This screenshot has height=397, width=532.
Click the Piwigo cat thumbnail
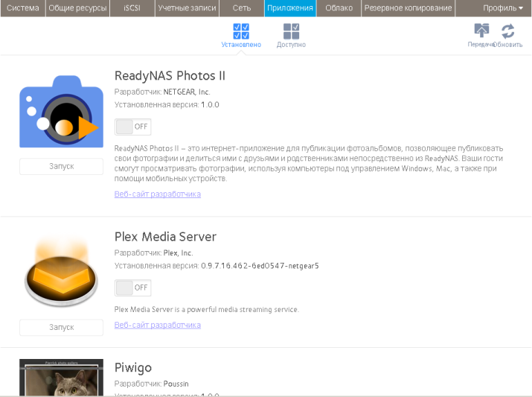tap(62, 378)
